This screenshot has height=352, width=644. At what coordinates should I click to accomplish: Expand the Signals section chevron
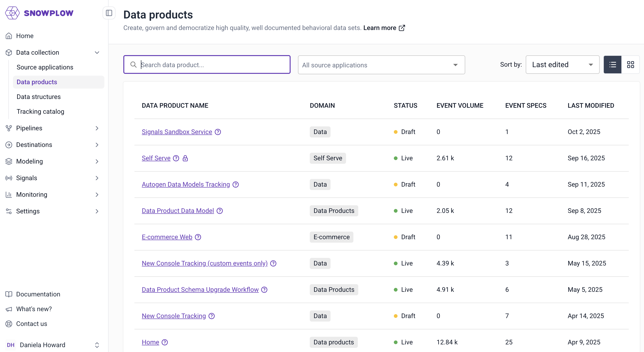pyautogui.click(x=97, y=178)
